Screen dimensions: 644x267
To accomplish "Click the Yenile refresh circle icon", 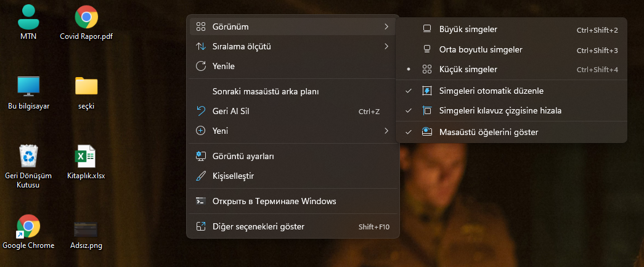I will point(200,66).
